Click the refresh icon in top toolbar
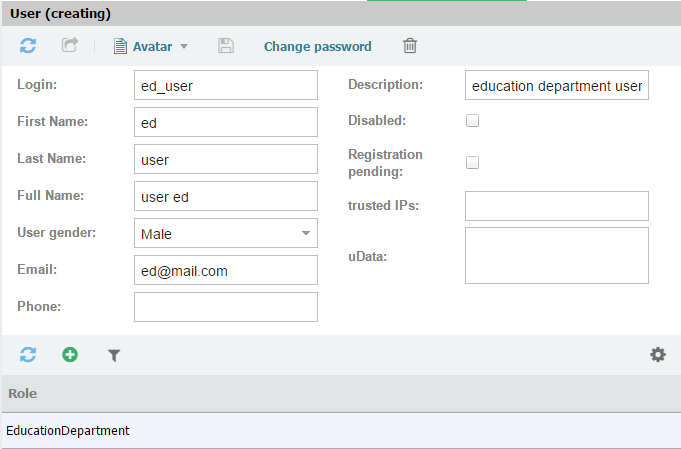This screenshot has width=681, height=449. pyautogui.click(x=28, y=46)
